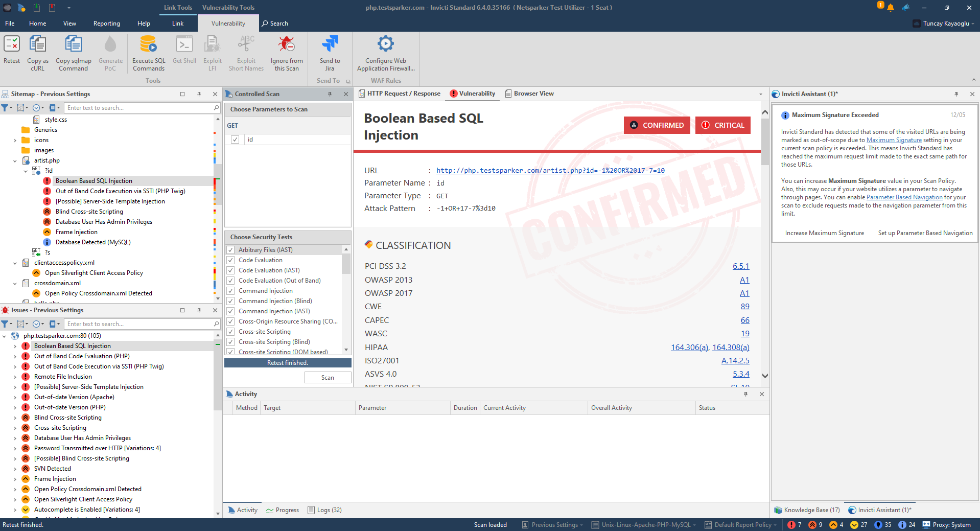Toggle Cross-site Scripting (Blind) checkbox

point(230,342)
